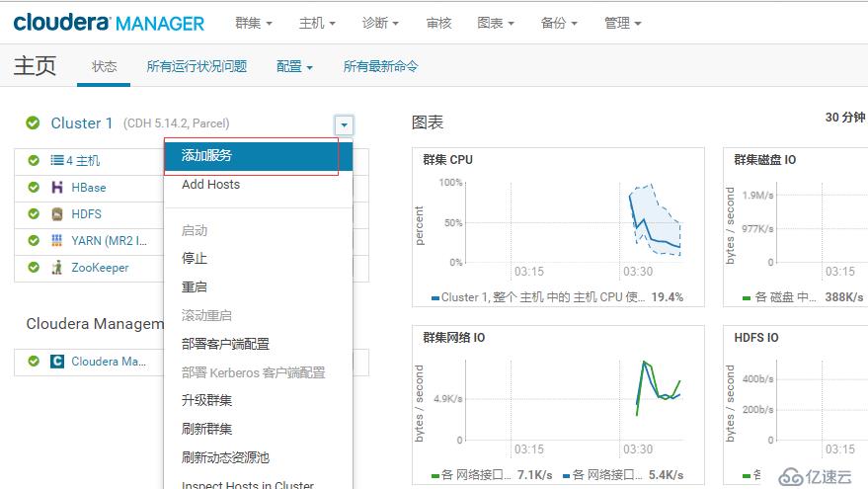
Task: Click the 群集 CPU line chart area
Action: click(x=575, y=222)
